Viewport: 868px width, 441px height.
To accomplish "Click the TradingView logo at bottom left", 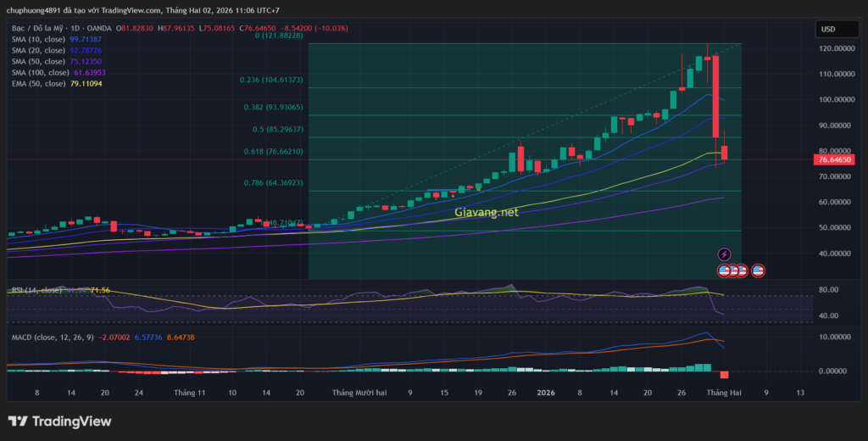I will [59, 421].
